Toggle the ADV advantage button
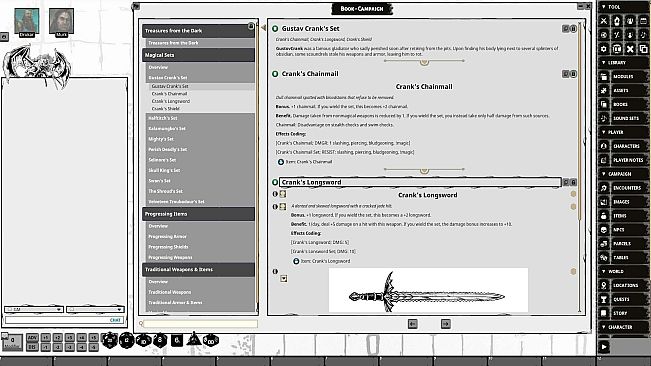This screenshot has height=366, width=651. [x=32, y=338]
